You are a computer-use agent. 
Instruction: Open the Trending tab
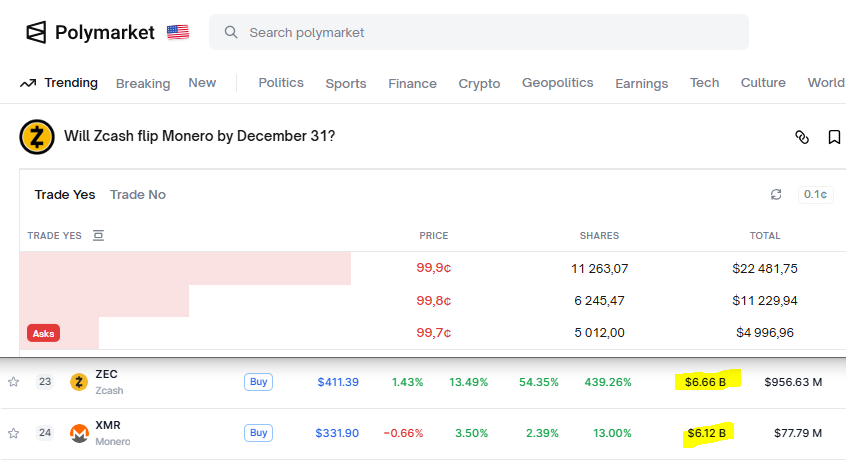(71, 83)
